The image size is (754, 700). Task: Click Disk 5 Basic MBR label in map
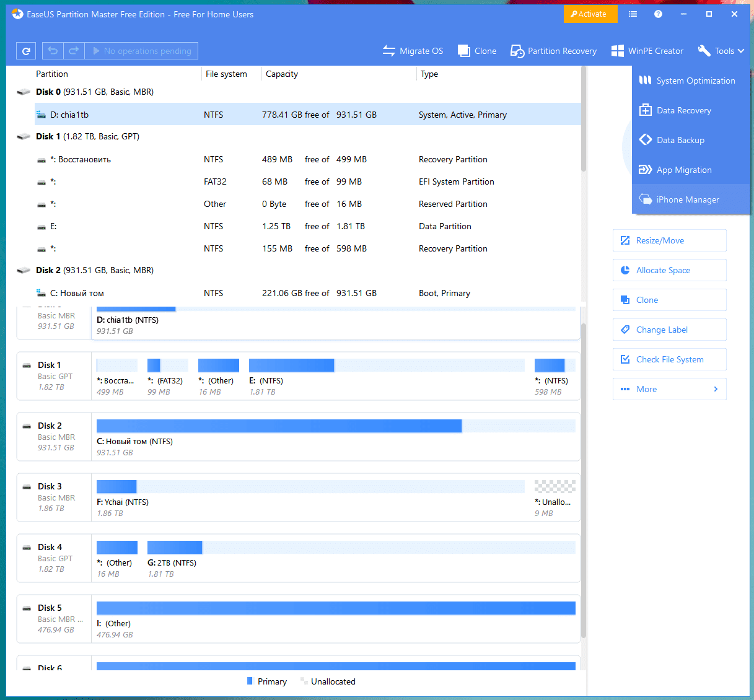[x=55, y=619]
